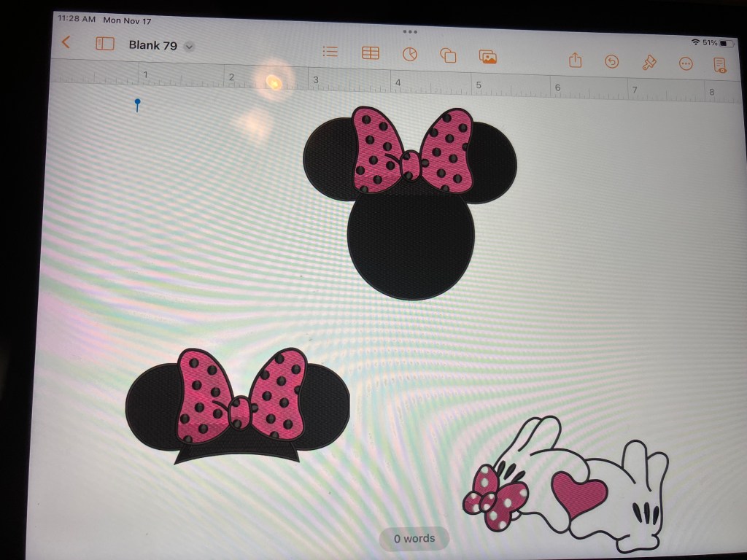Open the Blank 79 title dropdown
747x560 pixels.
pyautogui.click(x=189, y=47)
